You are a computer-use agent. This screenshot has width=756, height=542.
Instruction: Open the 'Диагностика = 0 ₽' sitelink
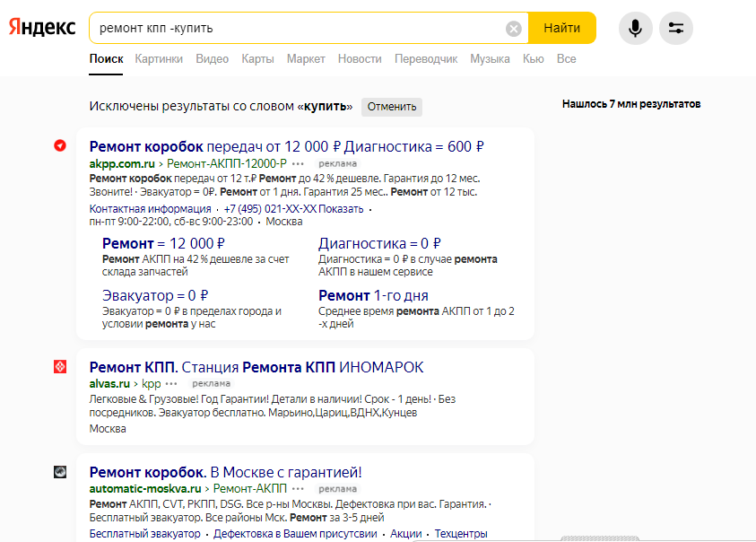pos(379,243)
